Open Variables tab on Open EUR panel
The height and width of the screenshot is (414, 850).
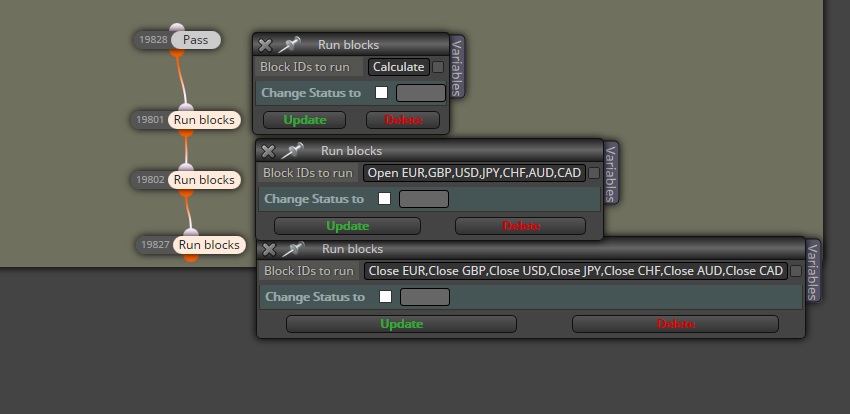[x=611, y=173]
